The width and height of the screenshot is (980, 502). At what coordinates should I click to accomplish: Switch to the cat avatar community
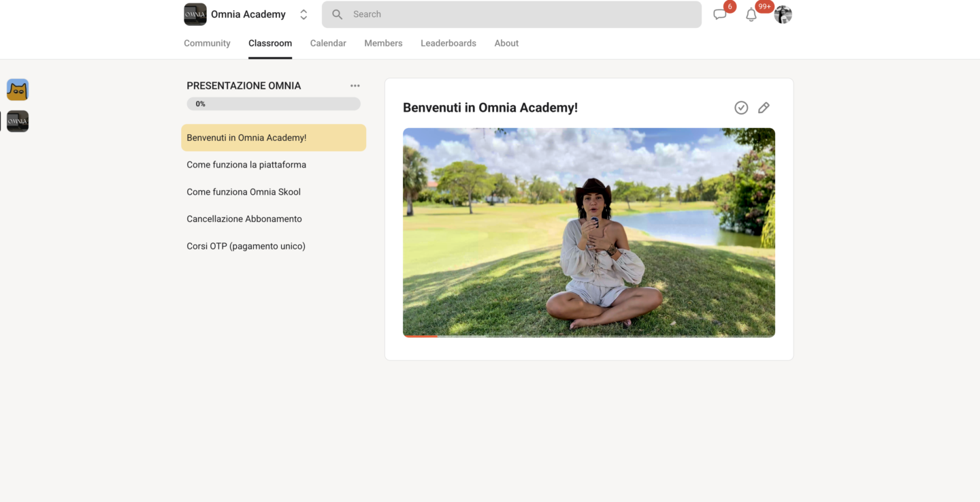click(x=18, y=89)
